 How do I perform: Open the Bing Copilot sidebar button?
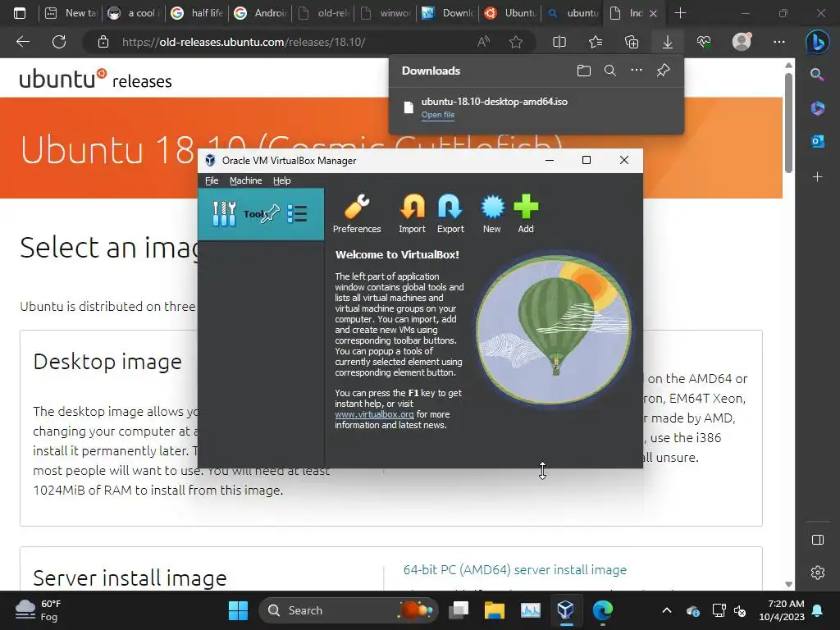(x=818, y=42)
